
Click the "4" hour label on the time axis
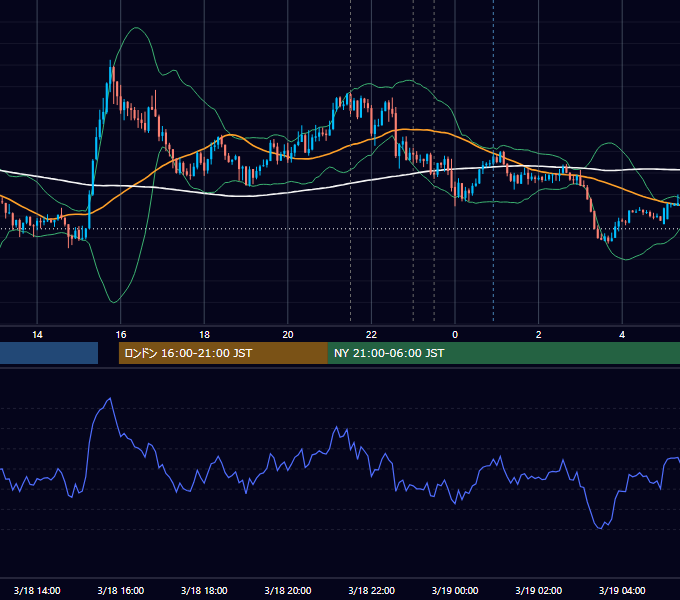(x=622, y=334)
